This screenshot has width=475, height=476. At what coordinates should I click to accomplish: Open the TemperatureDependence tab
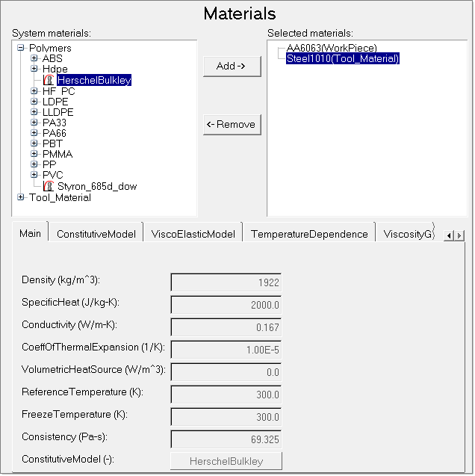pyautogui.click(x=309, y=234)
